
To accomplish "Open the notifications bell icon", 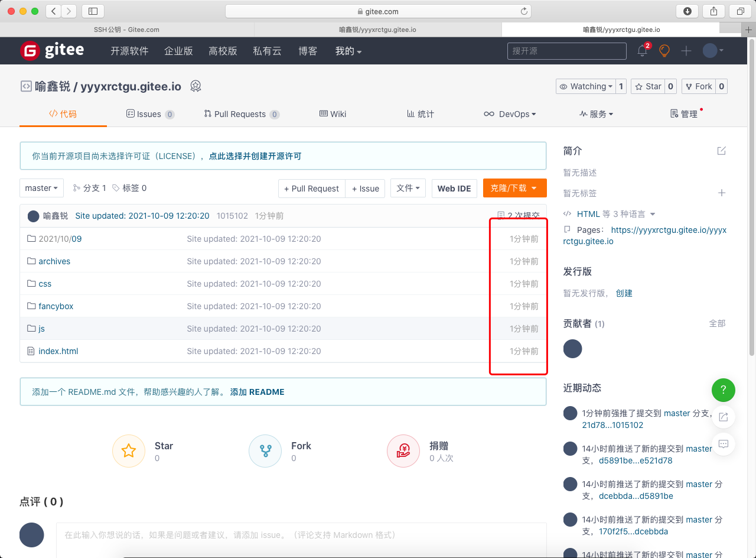I will (643, 51).
